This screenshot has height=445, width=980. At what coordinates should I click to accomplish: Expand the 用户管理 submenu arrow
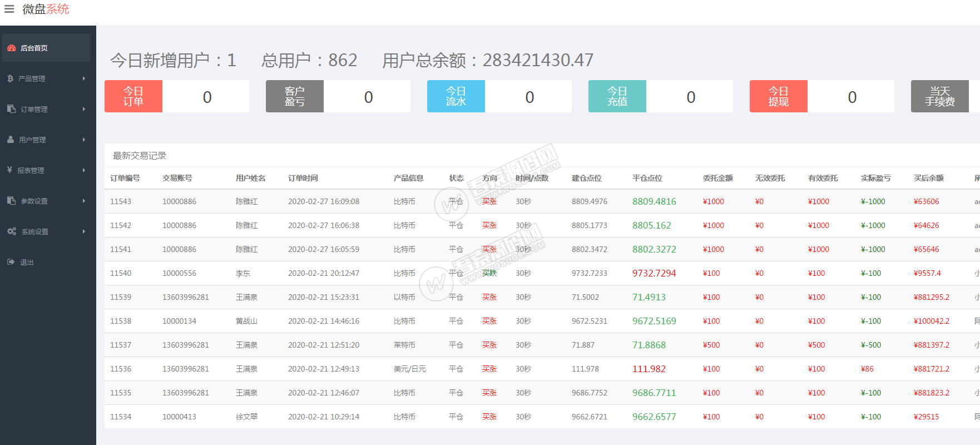point(84,140)
